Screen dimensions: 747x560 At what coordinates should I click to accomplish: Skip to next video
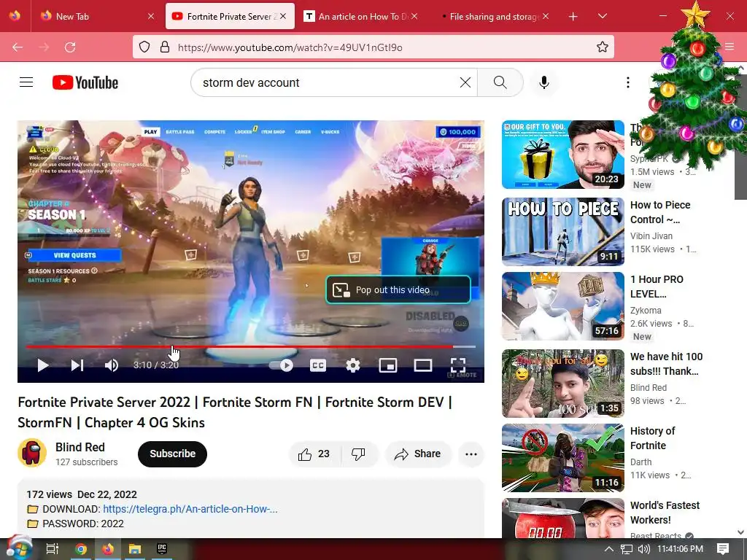point(77,365)
